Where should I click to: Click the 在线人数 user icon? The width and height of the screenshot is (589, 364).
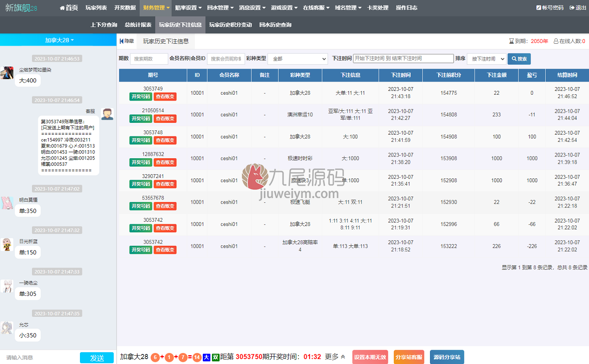coord(556,41)
